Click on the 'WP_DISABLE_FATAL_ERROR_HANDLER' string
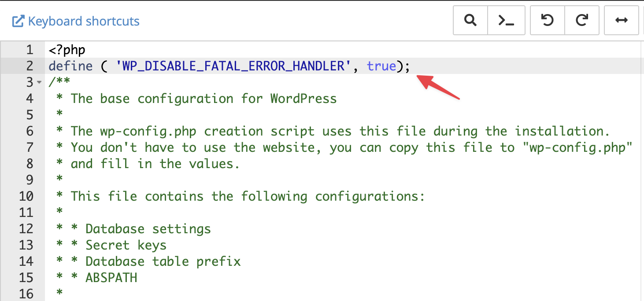This screenshot has width=644, height=301. (233, 66)
